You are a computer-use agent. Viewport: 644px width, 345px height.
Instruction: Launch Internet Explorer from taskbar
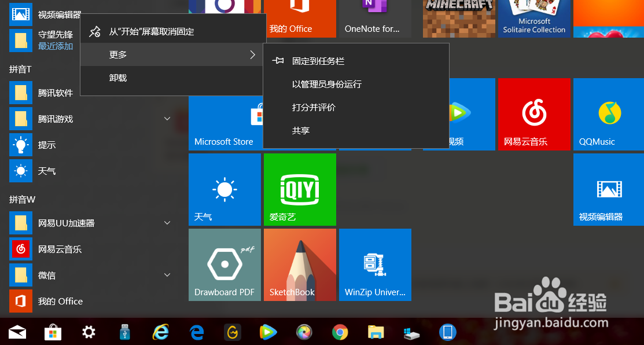click(161, 332)
